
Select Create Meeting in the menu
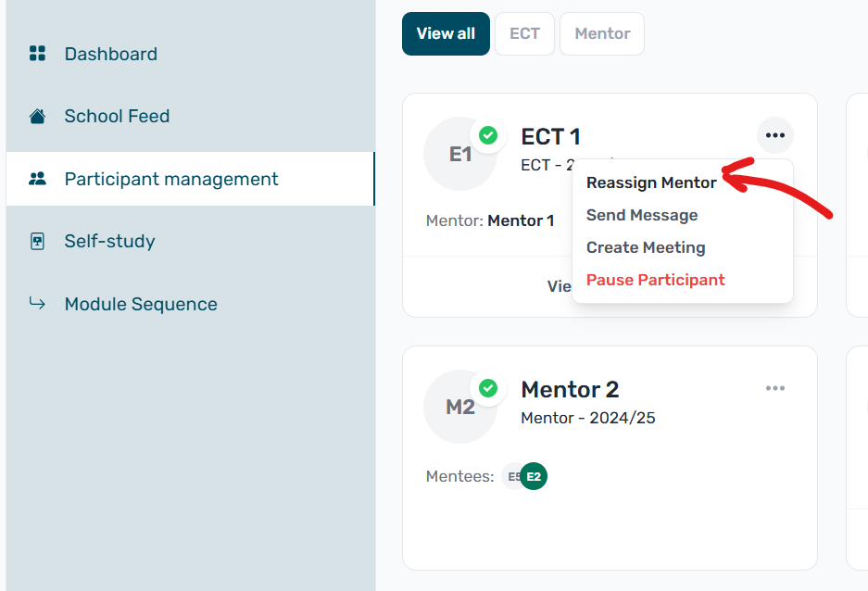646,247
